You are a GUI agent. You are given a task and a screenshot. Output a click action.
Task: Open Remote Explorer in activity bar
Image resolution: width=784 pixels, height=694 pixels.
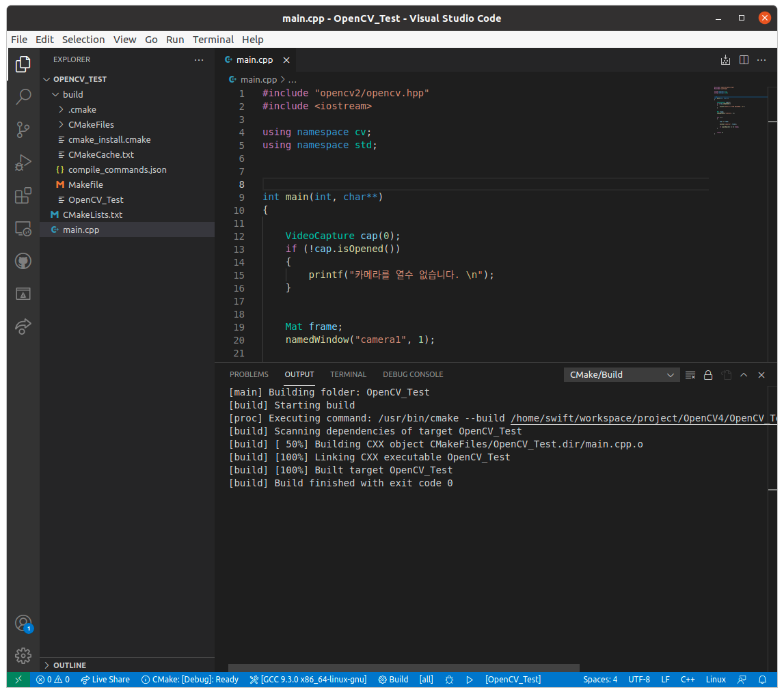23,228
